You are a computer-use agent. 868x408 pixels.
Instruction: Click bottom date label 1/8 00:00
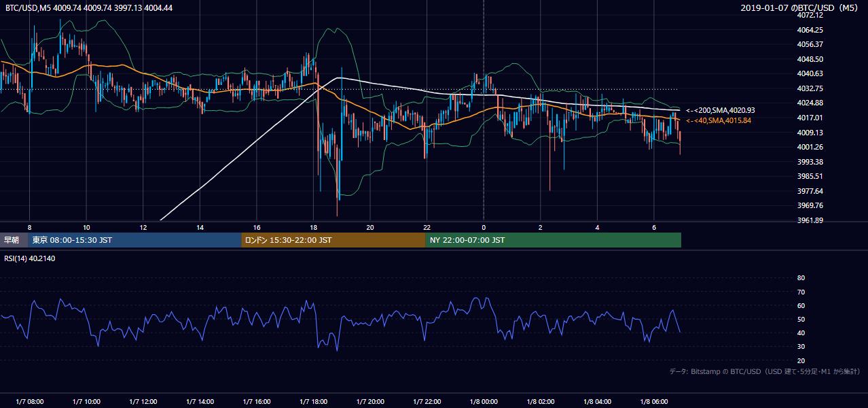tap(484, 403)
